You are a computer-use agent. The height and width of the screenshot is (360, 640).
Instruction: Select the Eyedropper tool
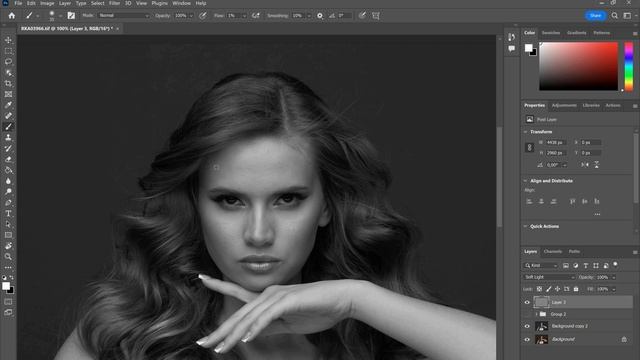8,105
